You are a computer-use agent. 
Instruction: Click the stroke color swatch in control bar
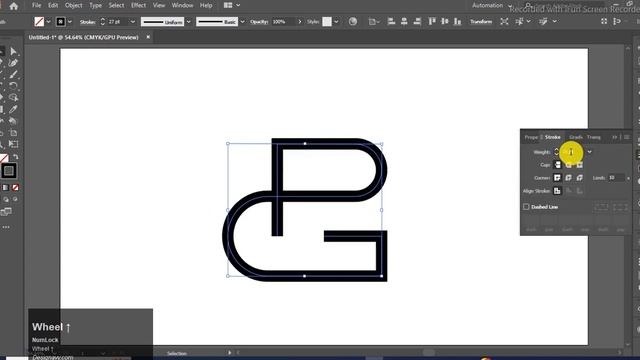point(60,21)
